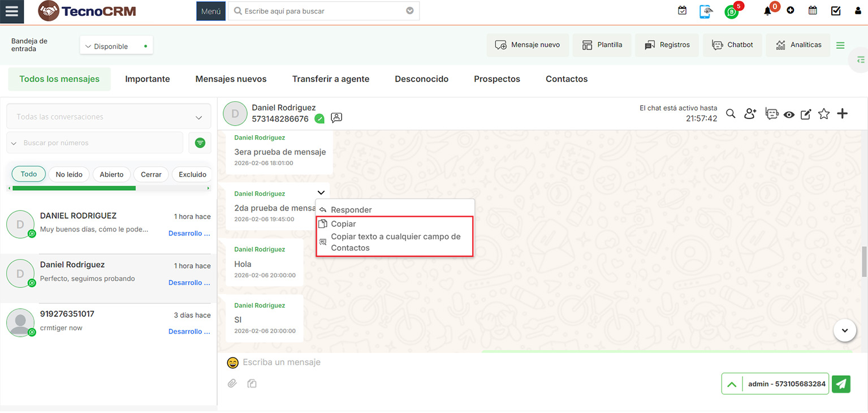Open the 'Disponible' status dropdown
868x413 pixels.
(116, 46)
